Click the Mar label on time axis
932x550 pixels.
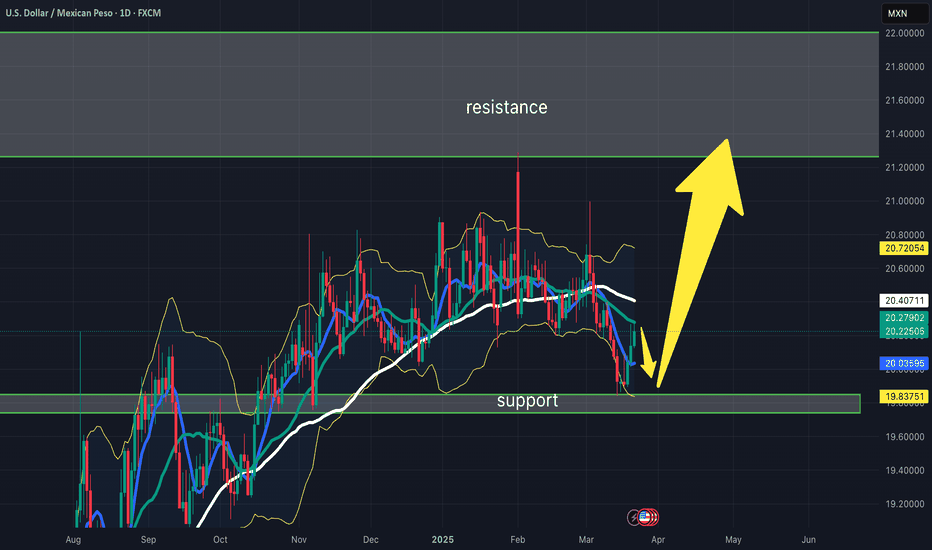(x=586, y=540)
